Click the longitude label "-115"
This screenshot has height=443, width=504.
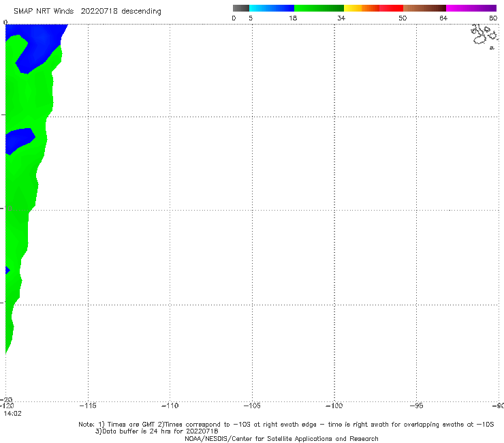[x=88, y=406]
